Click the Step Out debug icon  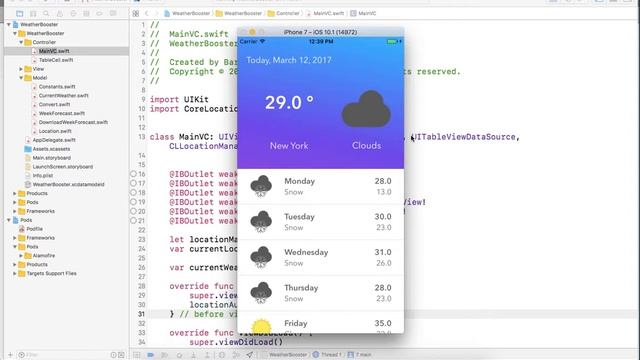207,355
